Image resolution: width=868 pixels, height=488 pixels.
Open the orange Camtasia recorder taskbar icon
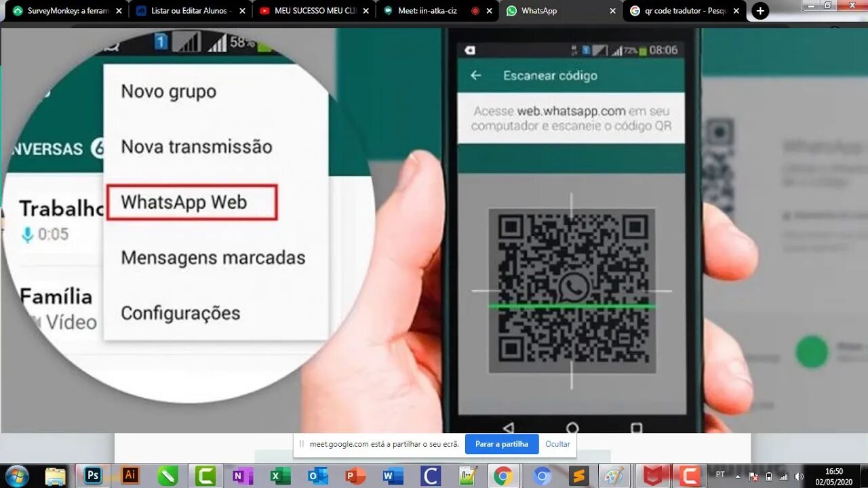(691, 476)
